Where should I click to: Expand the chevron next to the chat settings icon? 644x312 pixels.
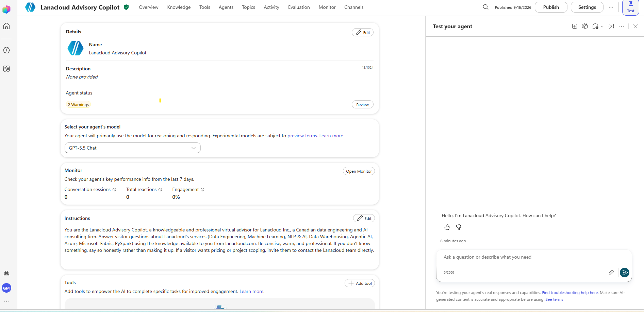click(x=602, y=27)
